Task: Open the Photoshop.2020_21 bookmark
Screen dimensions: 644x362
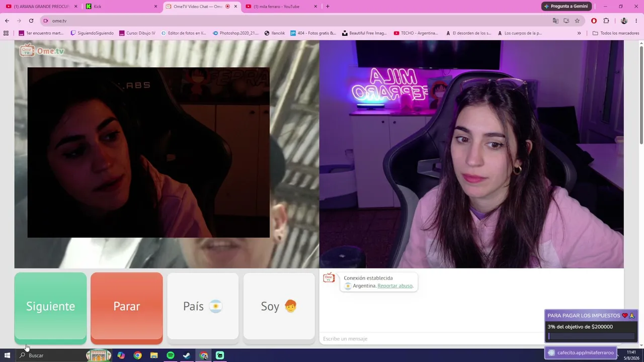Action: tap(235, 33)
